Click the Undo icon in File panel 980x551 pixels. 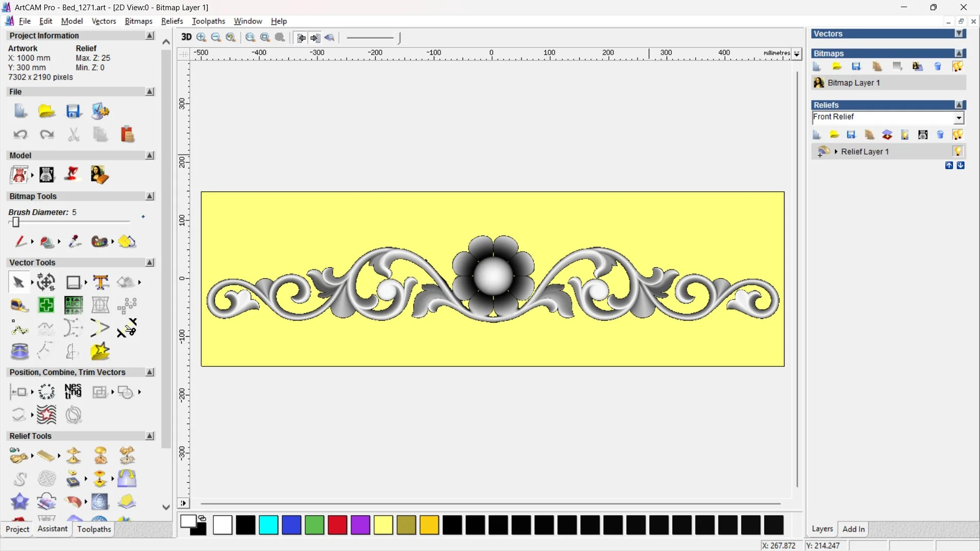20,135
